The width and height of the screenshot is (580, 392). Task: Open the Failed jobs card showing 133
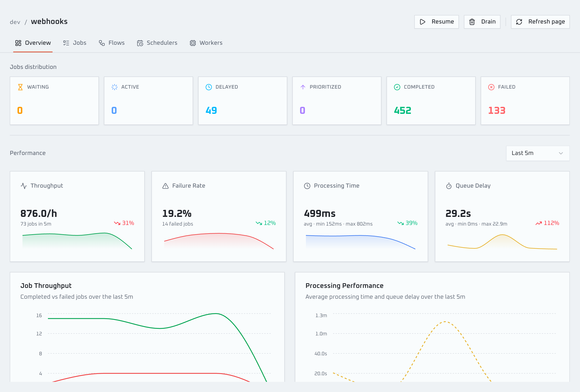click(525, 100)
